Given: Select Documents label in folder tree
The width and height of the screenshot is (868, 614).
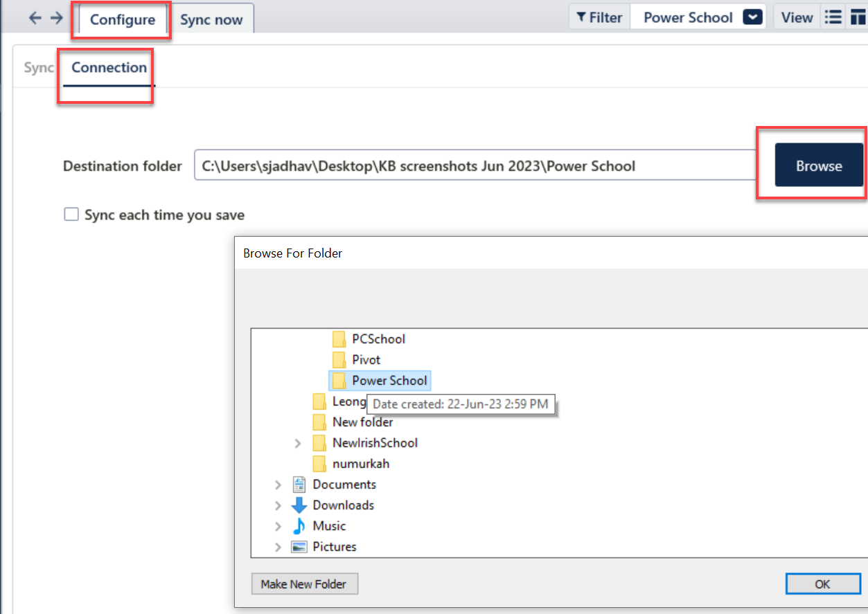Looking at the screenshot, I should coord(344,485).
